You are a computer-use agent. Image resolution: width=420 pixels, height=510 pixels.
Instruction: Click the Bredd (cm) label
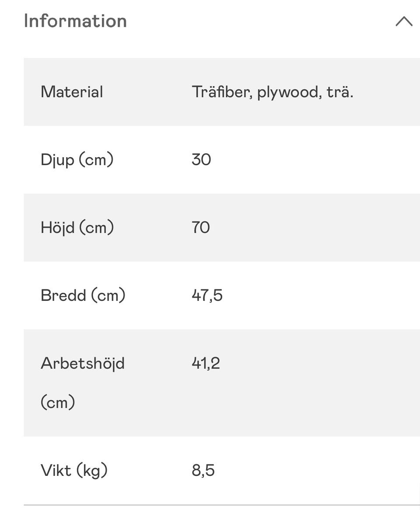tap(83, 295)
